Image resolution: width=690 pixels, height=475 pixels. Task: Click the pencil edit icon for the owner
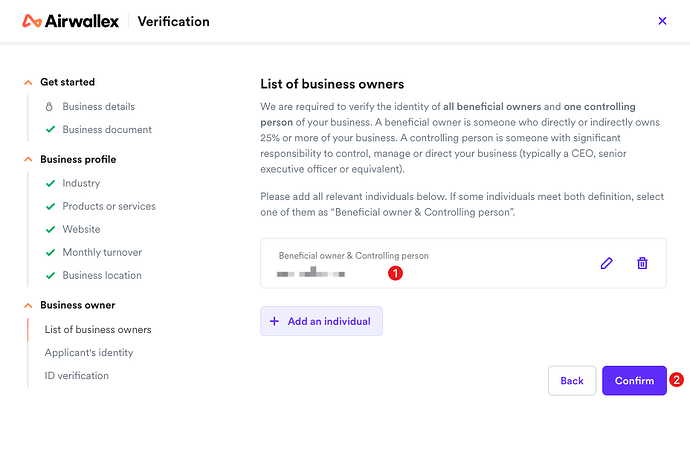click(x=606, y=263)
